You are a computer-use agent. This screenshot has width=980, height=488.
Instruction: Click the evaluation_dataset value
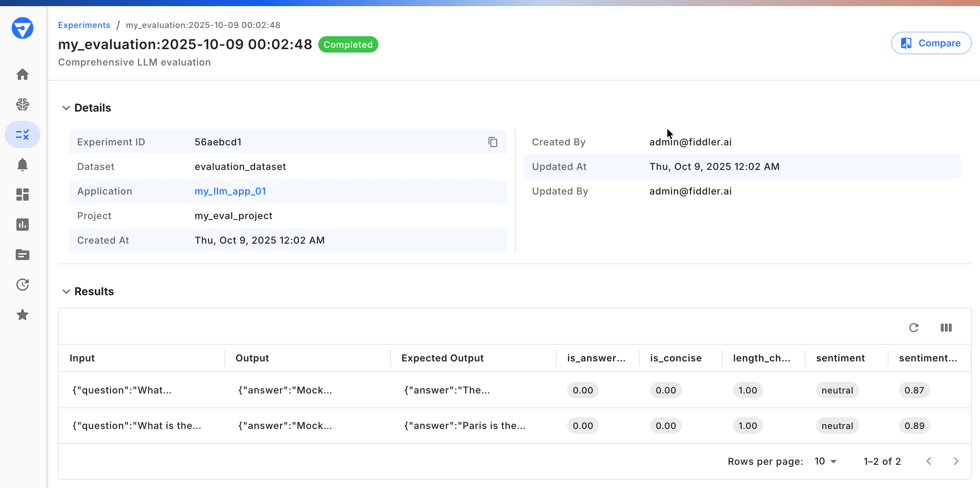pos(240,167)
